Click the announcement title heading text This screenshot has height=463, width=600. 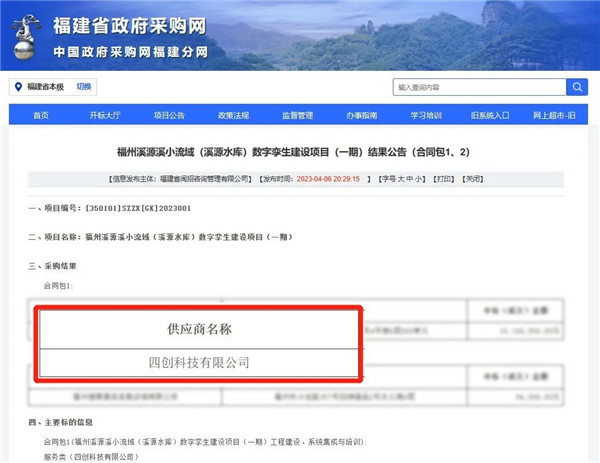click(293, 152)
